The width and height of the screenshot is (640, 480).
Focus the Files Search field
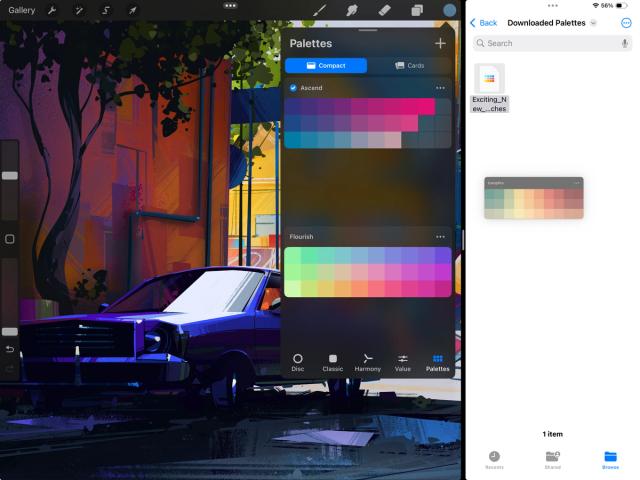click(552, 43)
